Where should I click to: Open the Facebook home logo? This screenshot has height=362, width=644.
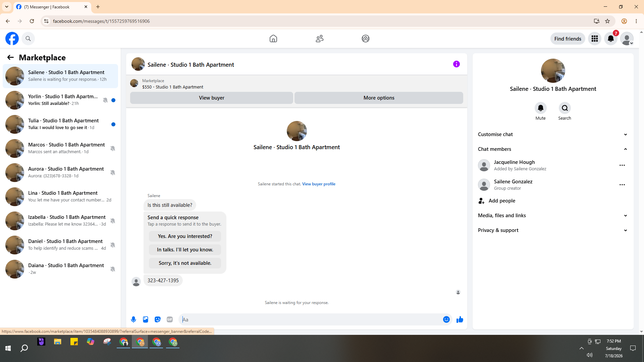tap(12, 39)
